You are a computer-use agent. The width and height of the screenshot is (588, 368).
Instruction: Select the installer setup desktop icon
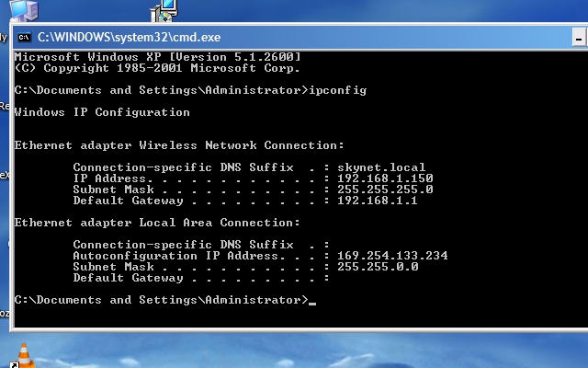164,10
